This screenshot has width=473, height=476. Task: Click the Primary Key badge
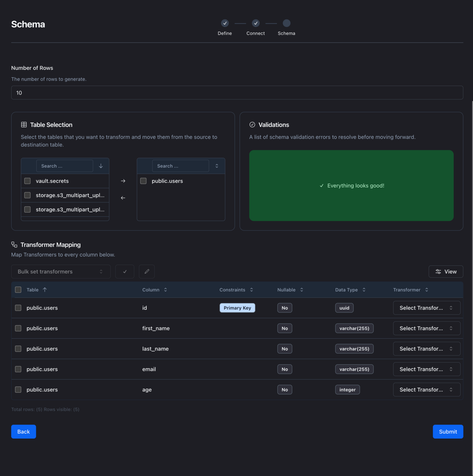pyautogui.click(x=237, y=308)
